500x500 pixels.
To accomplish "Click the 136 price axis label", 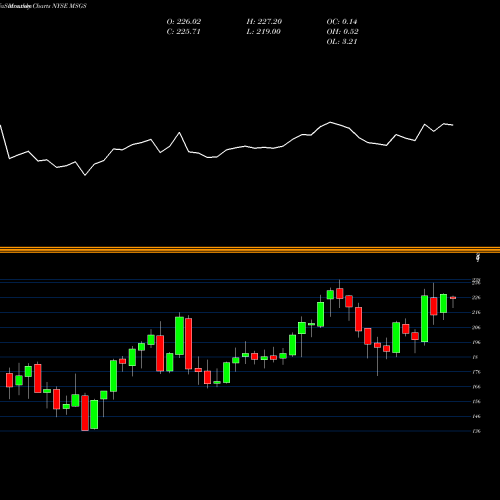I will click(x=477, y=431).
